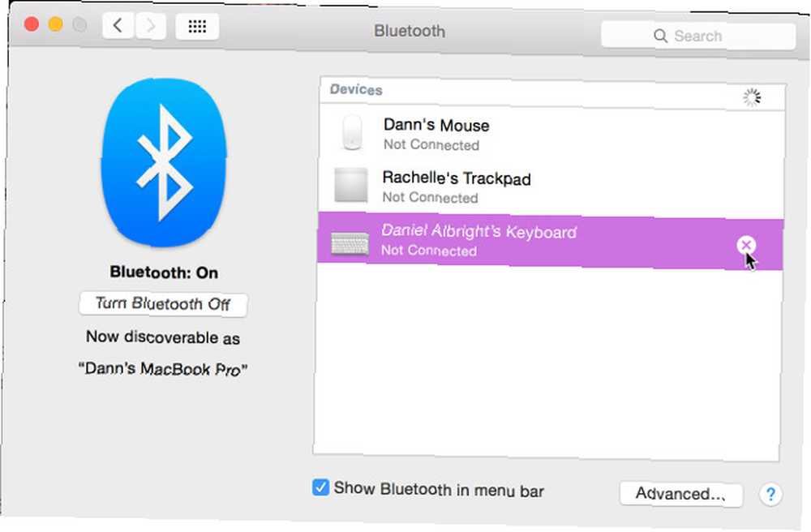The width and height of the screenshot is (811, 532).
Task: Go back with the left arrow button
Action: point(118,25)
